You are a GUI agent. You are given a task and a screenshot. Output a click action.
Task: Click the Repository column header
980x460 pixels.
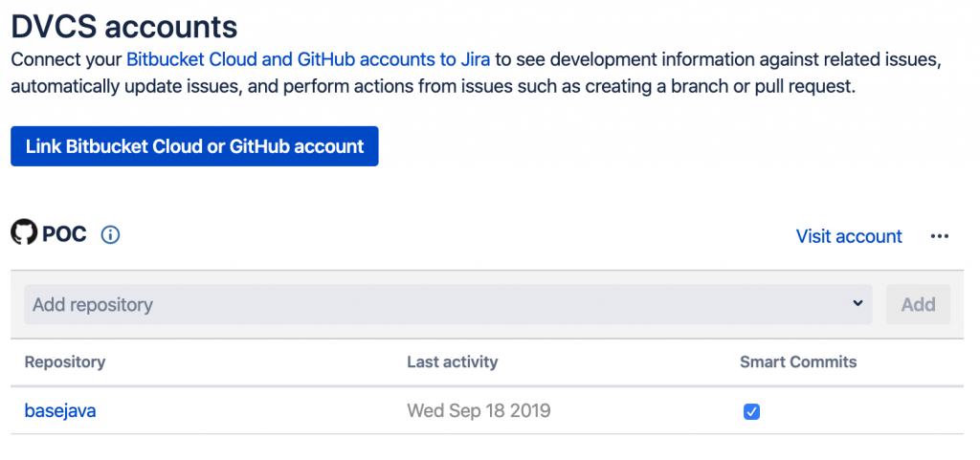pyautogui.click(x=65, y=361)
